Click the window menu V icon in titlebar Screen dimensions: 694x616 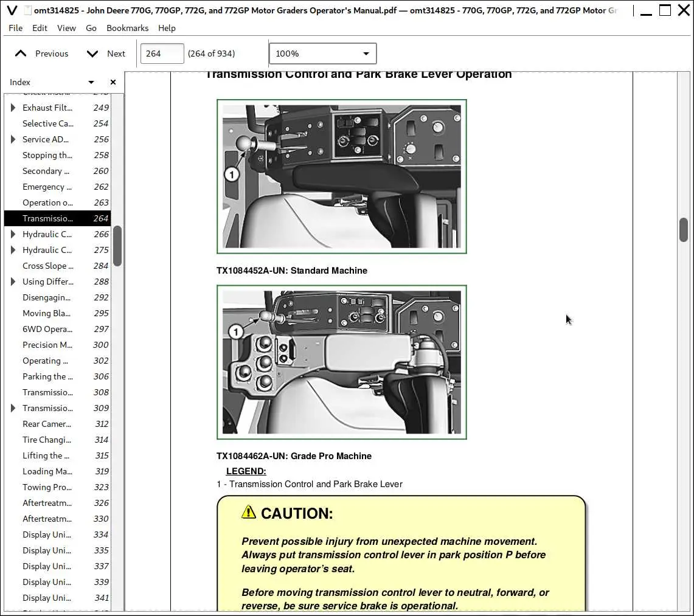(12, 10)
